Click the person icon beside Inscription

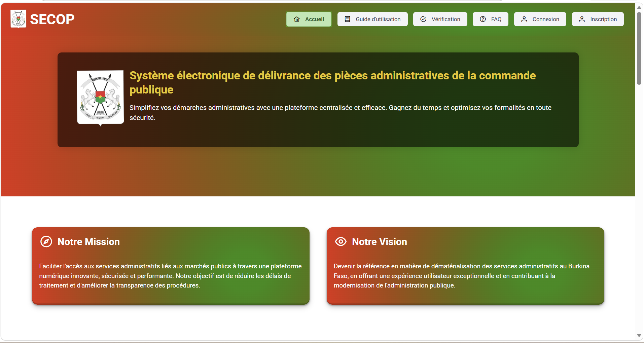(582, 19)
